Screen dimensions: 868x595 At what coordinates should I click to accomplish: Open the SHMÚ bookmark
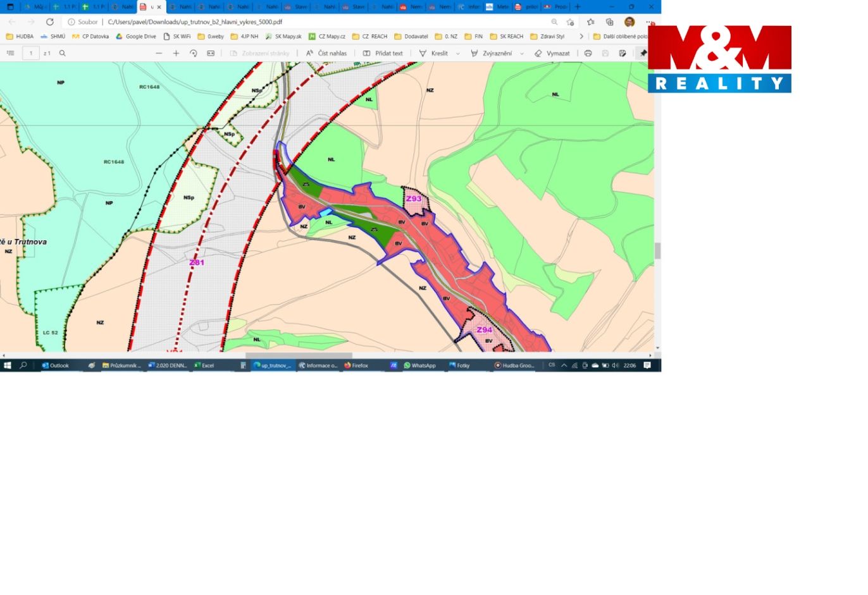[53, 37]
